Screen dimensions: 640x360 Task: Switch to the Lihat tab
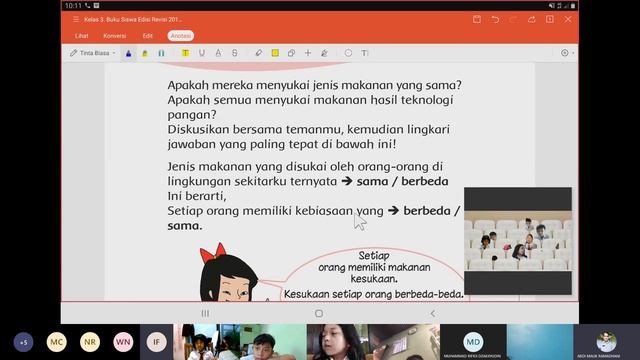click(82, 36)
